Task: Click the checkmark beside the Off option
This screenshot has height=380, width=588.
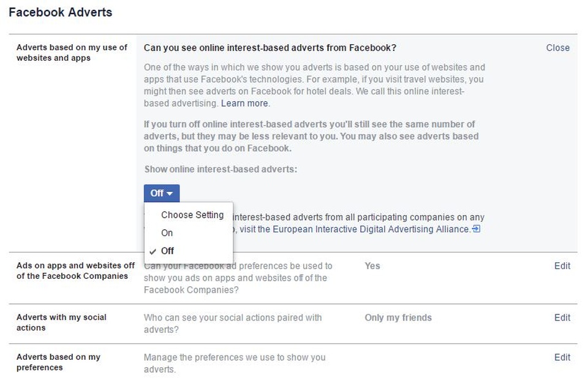Action: click(152, 251)
